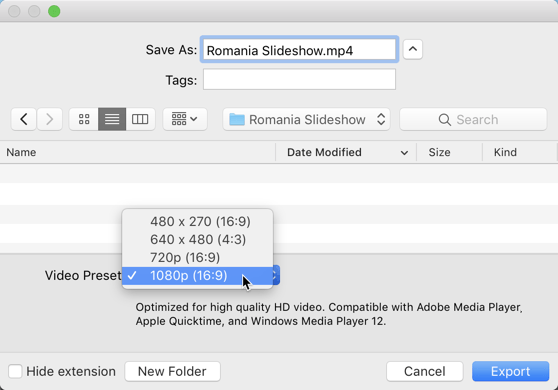This screenshot has width=558, height=390.
Task: Choose the 640 x 480 (4:3) preset
Action: click(198, 239)
